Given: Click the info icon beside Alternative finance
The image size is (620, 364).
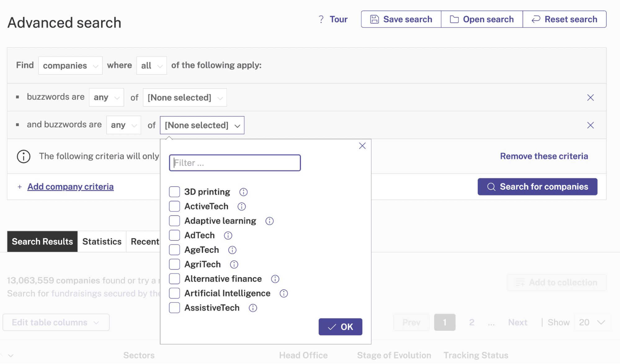Looking at the screenshot, I should 275,279.
